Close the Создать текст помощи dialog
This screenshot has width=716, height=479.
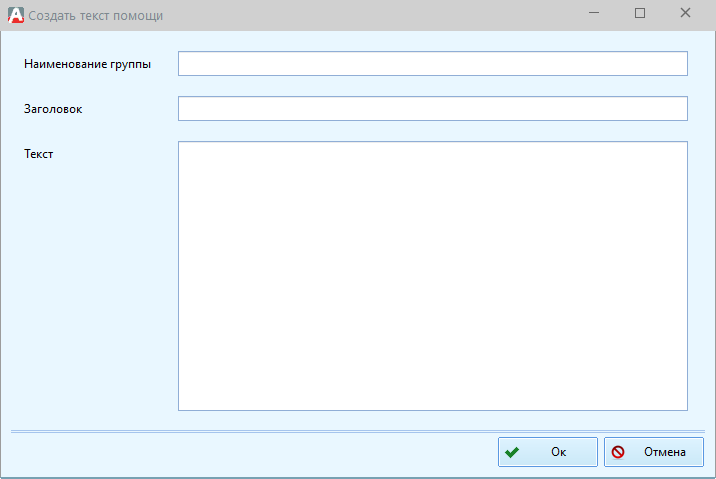click(685, 13)
